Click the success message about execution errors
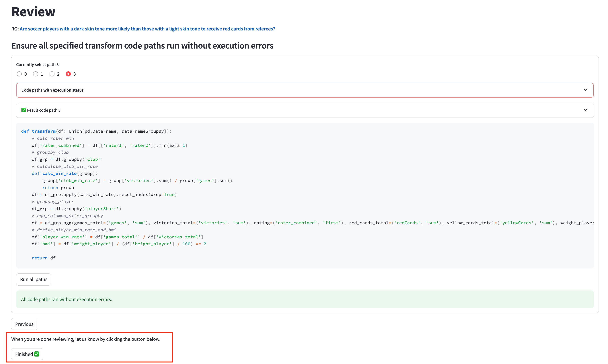Image resolution: width=608 pixels, height=364 pixels. pos(66,299)
